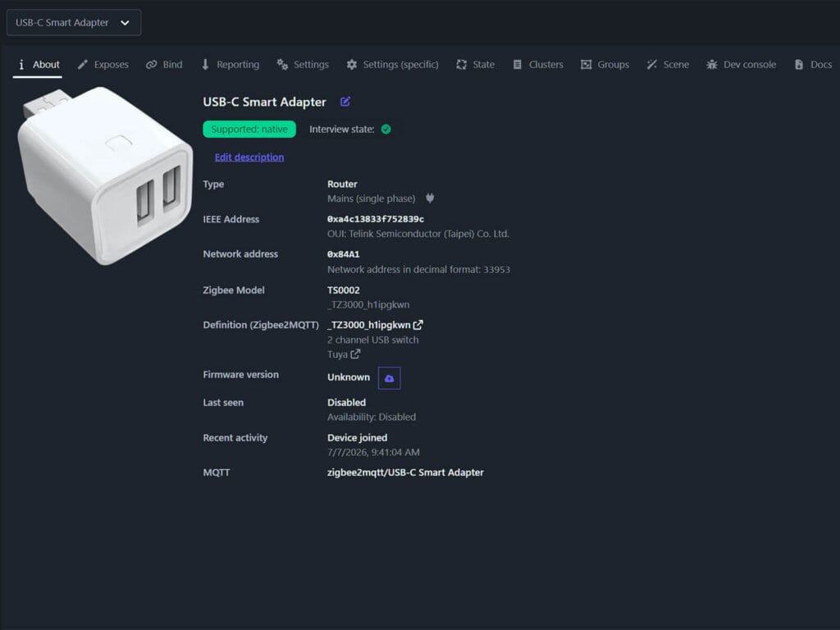
Task: Click the mains power plug icon
Action: pyautogui.click(x=430, y=199)
